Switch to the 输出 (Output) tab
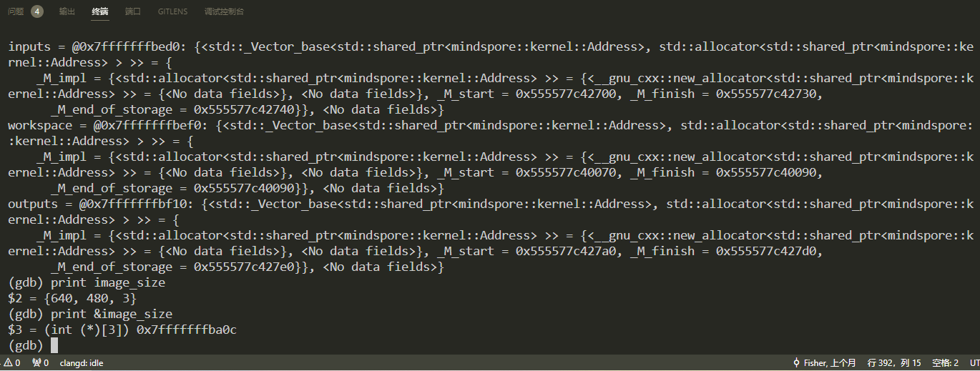 (x=67, y=11)
